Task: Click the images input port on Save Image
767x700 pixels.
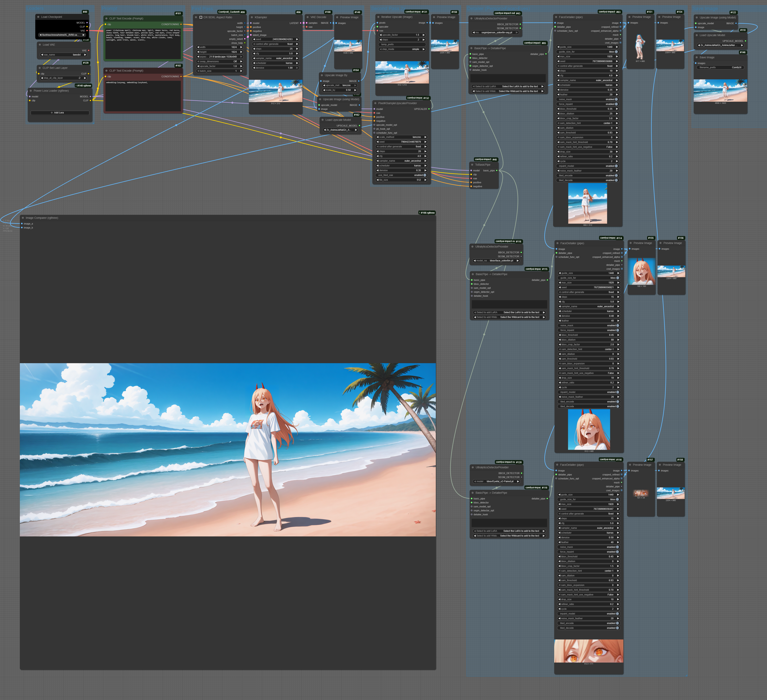Action: [x=696, y=63]
